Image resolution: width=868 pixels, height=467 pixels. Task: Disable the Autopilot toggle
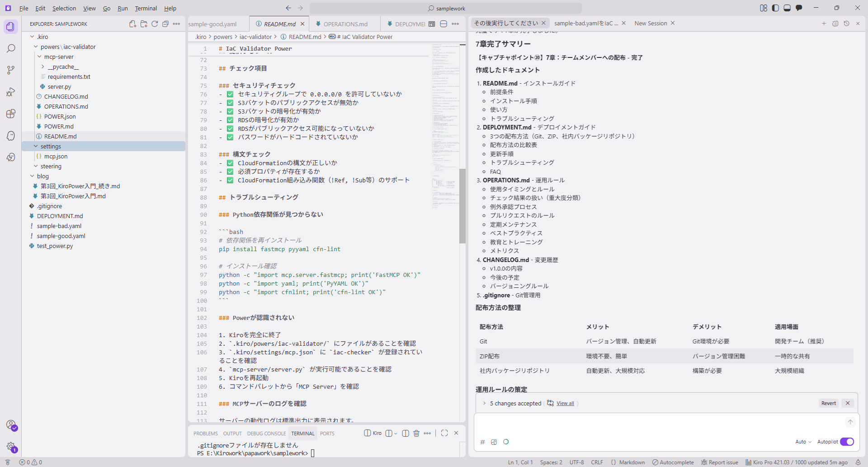(847, 442)
